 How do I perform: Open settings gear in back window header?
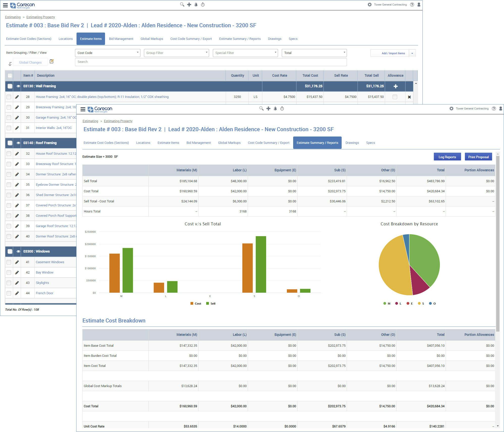(369, 5)
